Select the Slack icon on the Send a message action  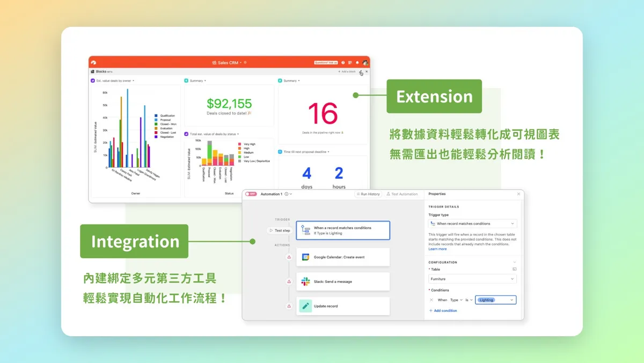point(305,282)
